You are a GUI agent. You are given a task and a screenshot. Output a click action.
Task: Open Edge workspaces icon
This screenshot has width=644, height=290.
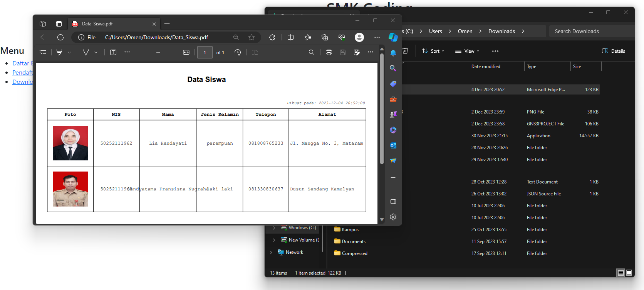coord(43,24)
